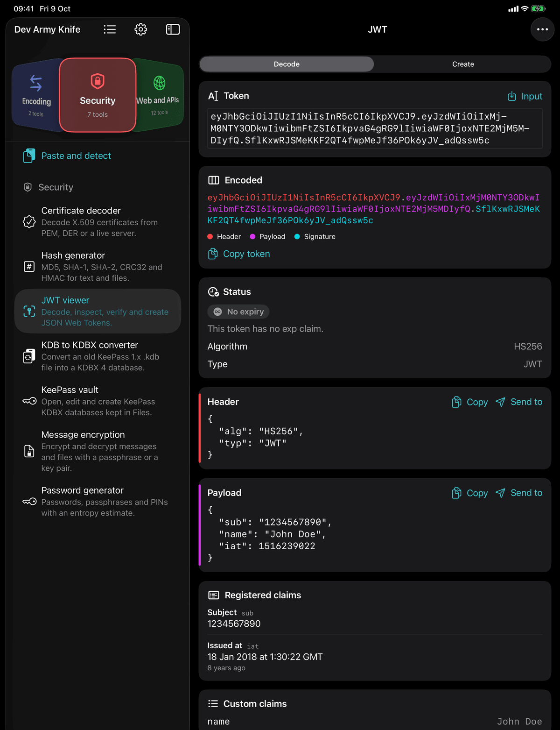Image resolution: width=560 pixels, height=730 pixels.
Task: Select the Encoding category card
Action: pos(36,95)
